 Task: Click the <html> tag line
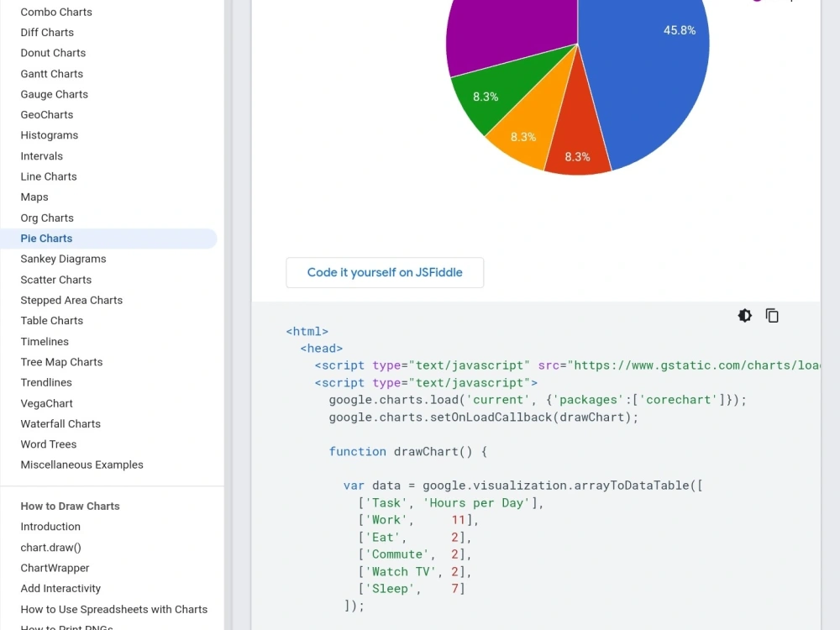click(307, 331)
